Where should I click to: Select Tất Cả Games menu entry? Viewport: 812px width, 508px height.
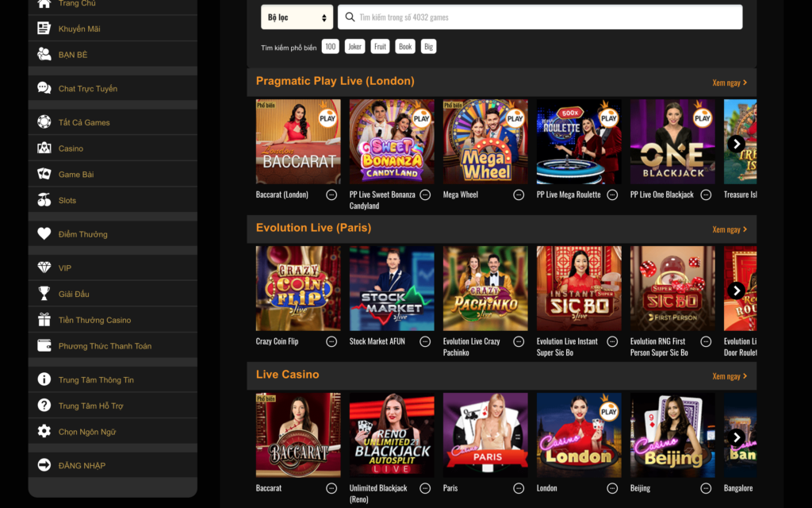click(x=113, y=122)
